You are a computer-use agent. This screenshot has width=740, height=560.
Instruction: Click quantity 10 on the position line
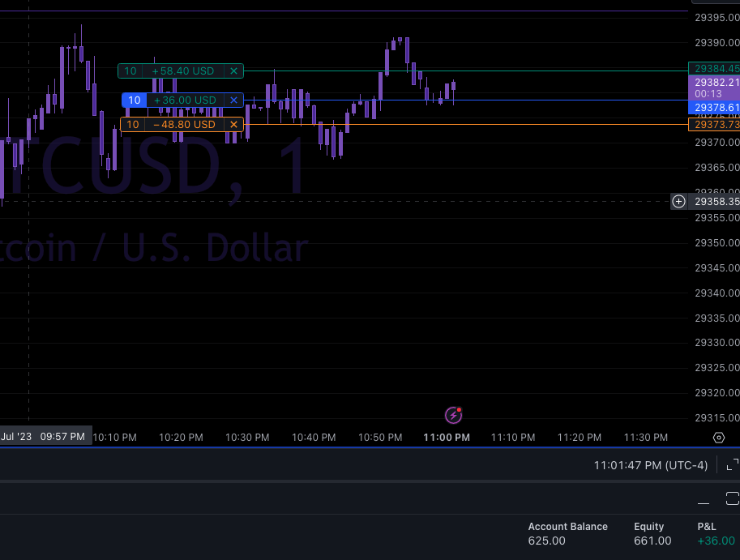(x=135, y=100)
